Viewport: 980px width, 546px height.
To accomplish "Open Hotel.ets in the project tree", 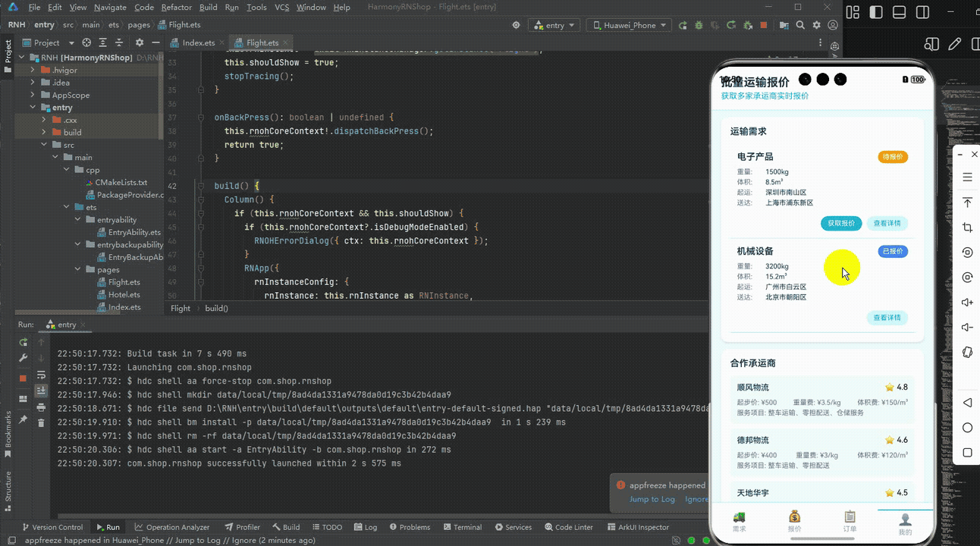I will pyautogui.click(x=124, y=294).
